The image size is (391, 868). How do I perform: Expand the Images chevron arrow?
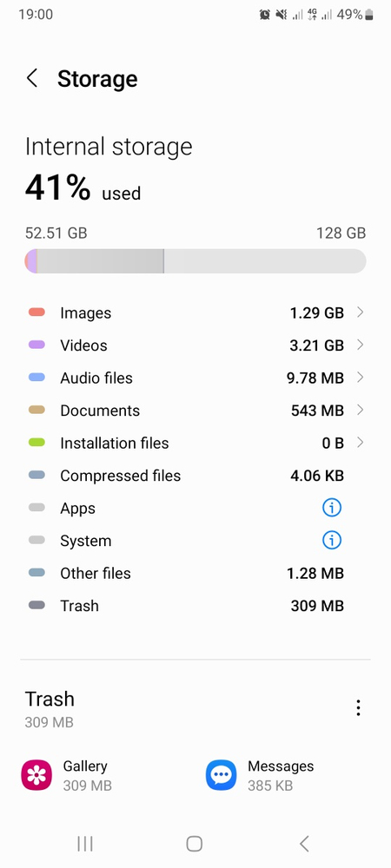[360, 312]
